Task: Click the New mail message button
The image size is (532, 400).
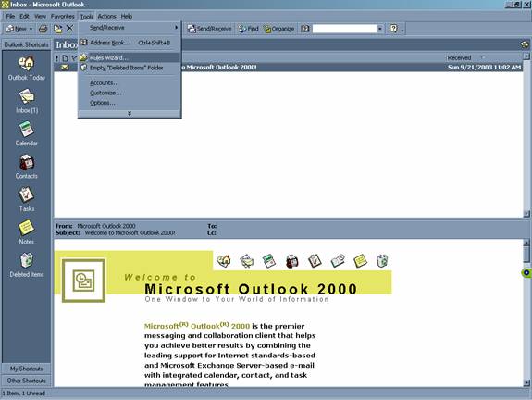Action: [16, 29]
